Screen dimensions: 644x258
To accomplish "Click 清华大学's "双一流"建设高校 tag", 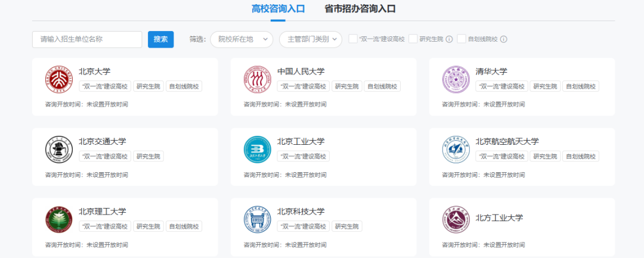I will (x=502, y=86).
